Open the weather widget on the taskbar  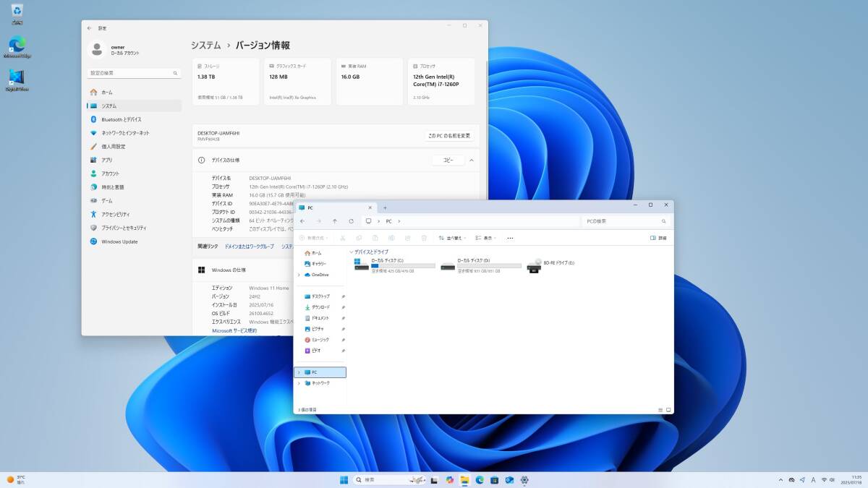click(16, 479)
